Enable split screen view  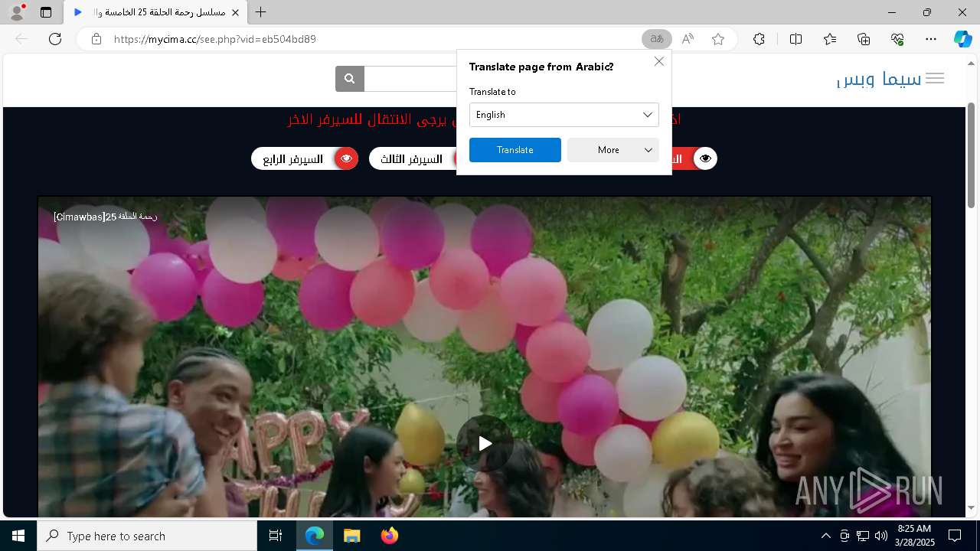click(x=795, y=39)
